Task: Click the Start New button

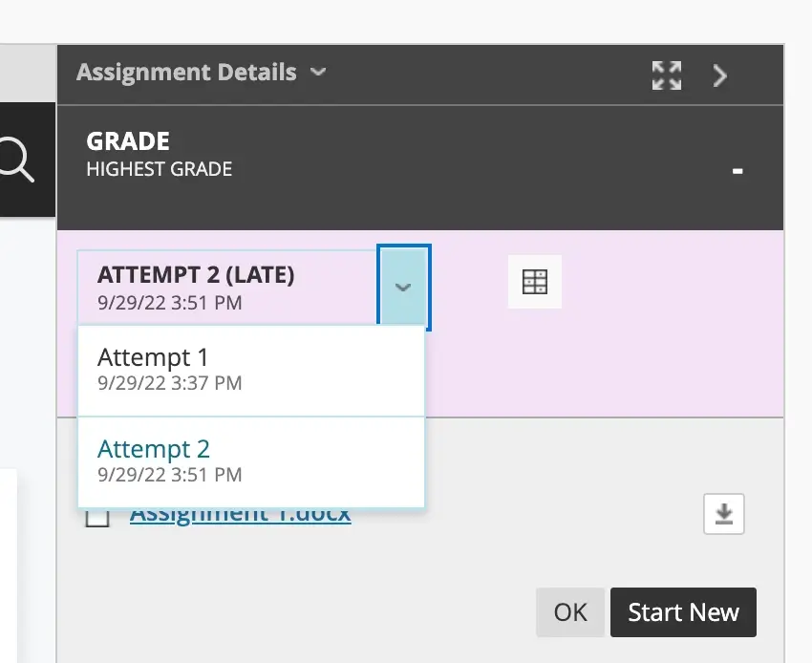Action: point(683,612)
